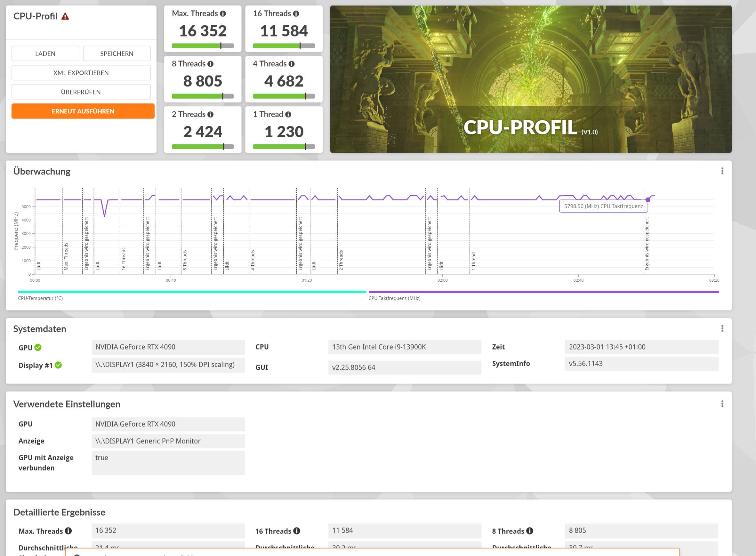Click detailed 8 Threads result value 8 805

coord(642,530)
